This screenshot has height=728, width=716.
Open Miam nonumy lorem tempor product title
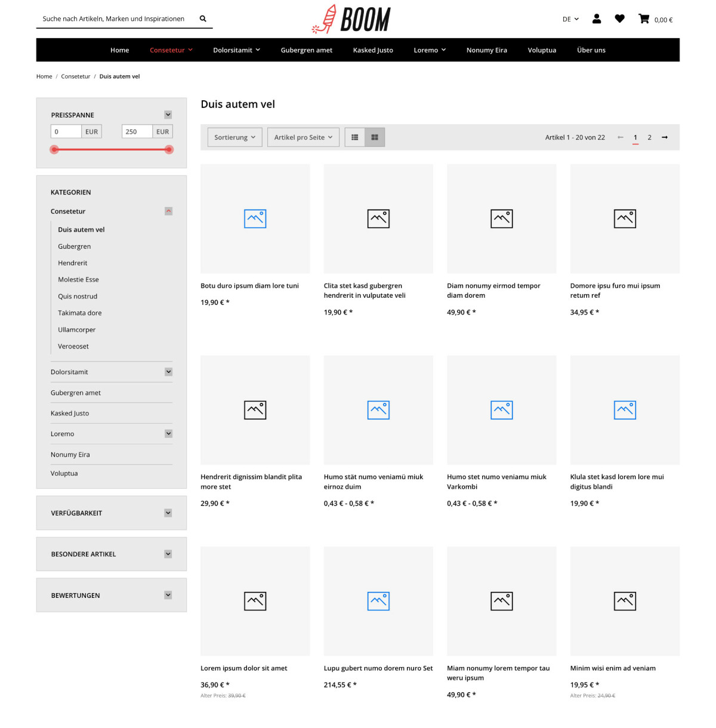(498, 673)
